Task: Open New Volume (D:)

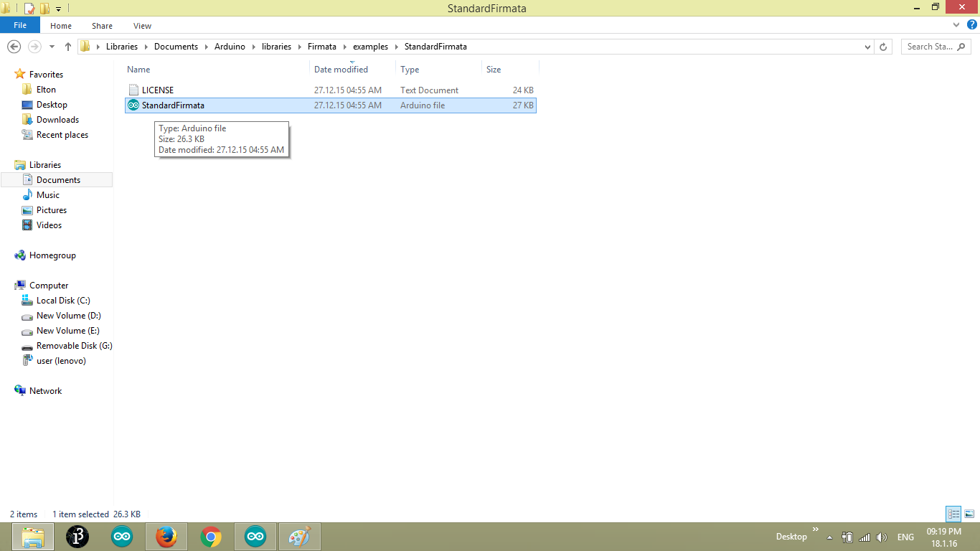Action: pyautogui.click(x=68, y=316)
